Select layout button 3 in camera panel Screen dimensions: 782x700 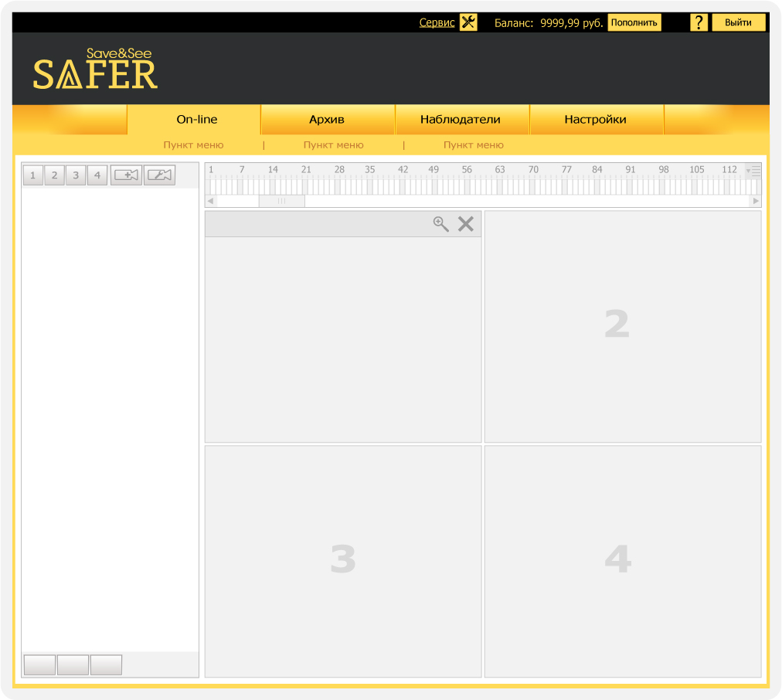pyautogui.click(x=76, y=175)
